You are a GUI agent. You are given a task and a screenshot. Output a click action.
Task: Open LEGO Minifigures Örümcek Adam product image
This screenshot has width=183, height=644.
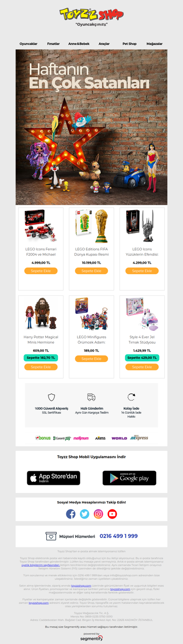[91, 314]
